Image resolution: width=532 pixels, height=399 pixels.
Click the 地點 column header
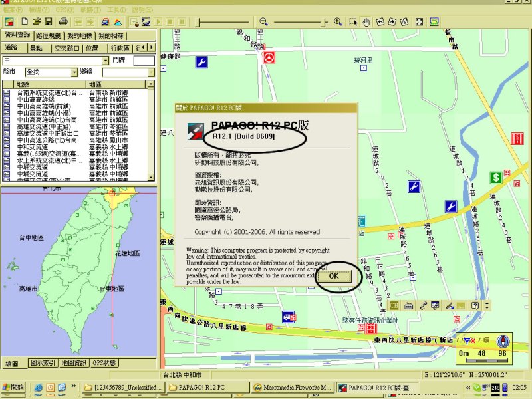pyautogui.click(x=50, y=84)
